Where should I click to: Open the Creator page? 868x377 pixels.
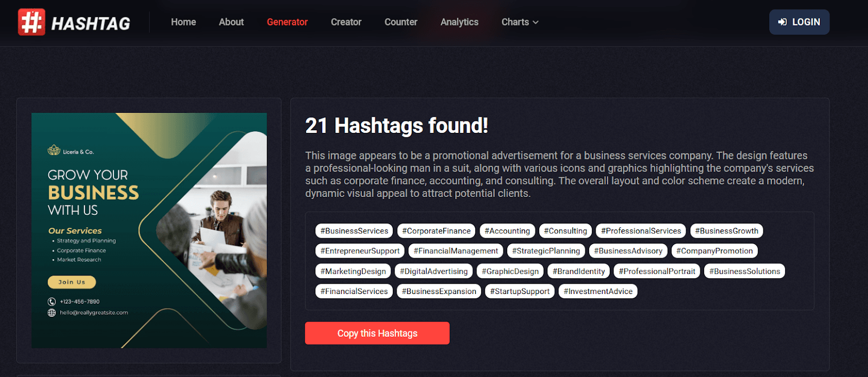(346, 22)
